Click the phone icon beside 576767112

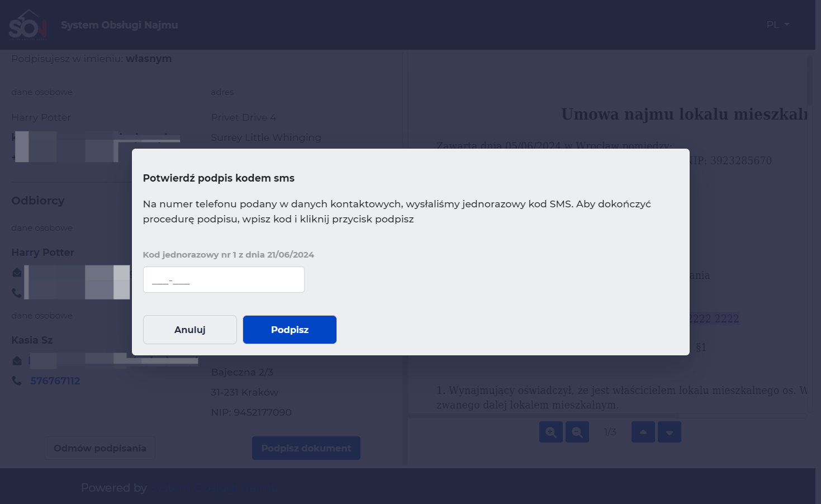pyautogui.click(x=17, y=381)
